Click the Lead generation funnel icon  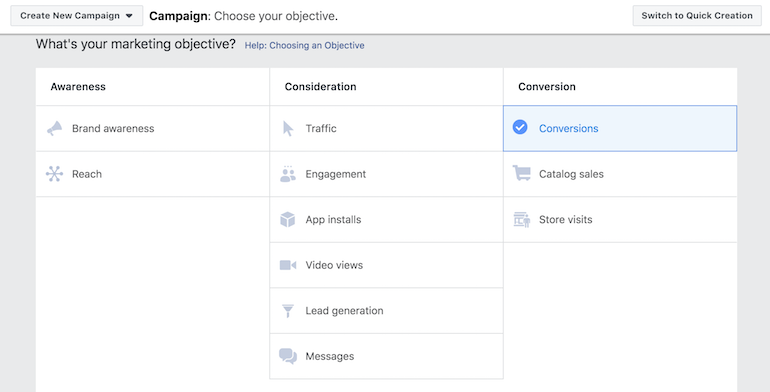click(288, 310)
